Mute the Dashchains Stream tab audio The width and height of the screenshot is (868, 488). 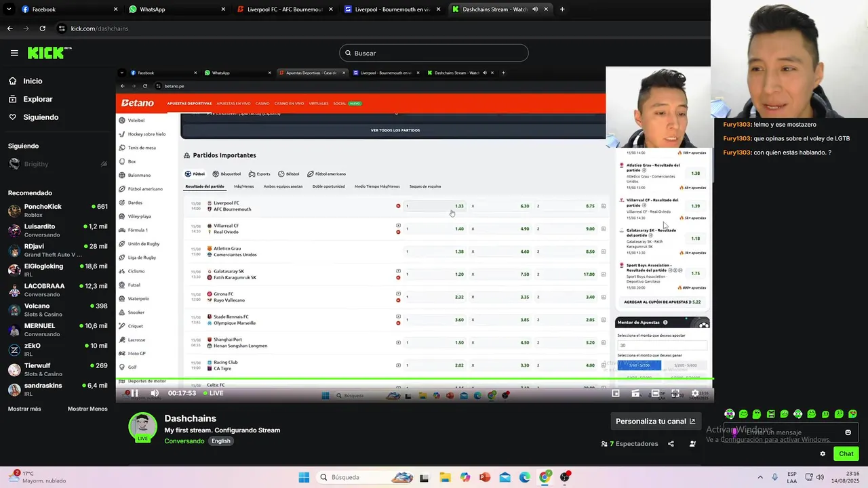tap(535, 9)
